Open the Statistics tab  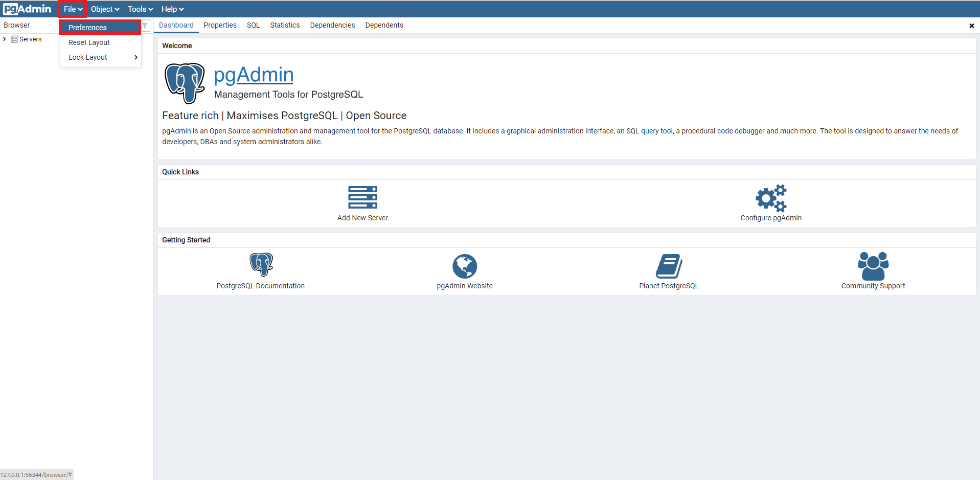point(285,25)
